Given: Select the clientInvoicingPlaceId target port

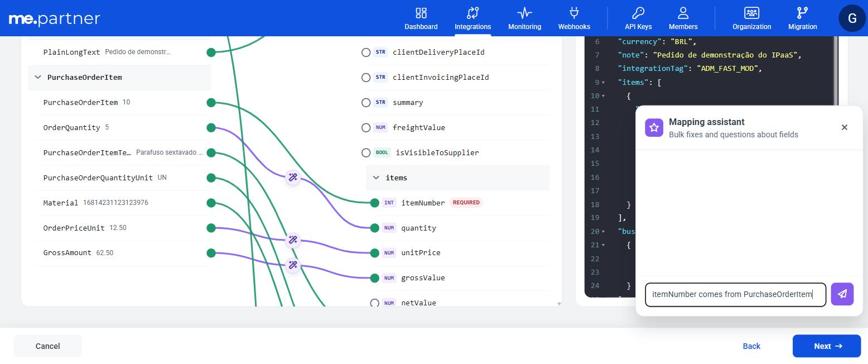Looking at the screenshot, I should (x=366, y=78).
